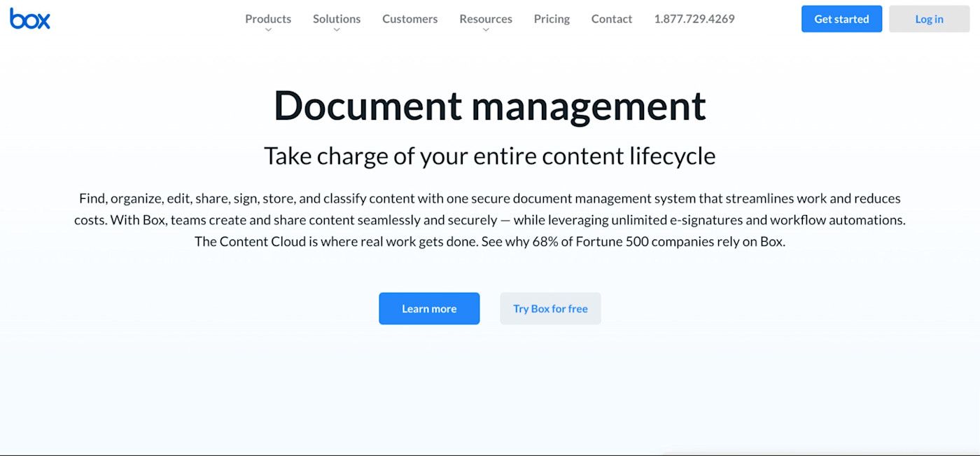Expand the Solutions chevron arrow
Viewport: 980px width, 456px height.
coord(337,30)
